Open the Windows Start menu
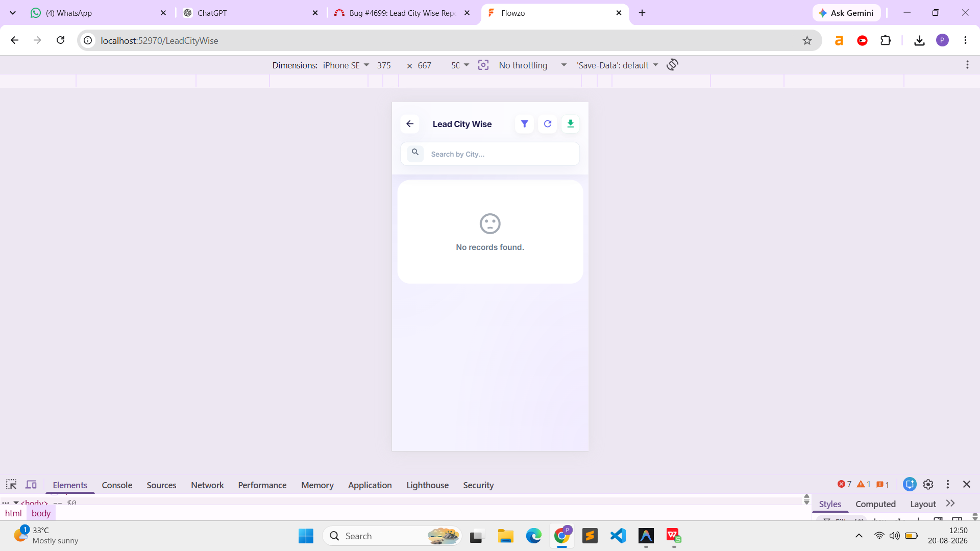Viewport: 980px width, 551px height. 306,536
